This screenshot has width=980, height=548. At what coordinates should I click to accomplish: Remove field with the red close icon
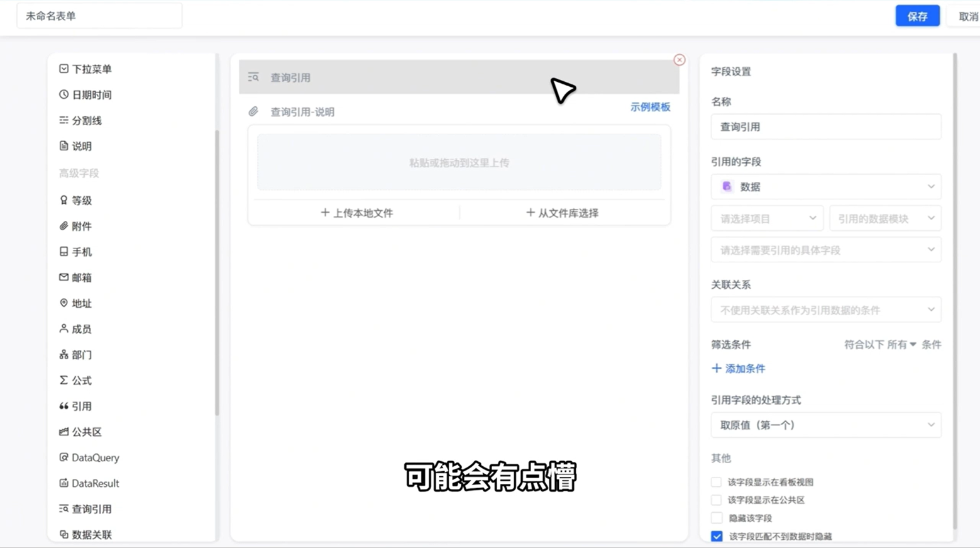click(x=680, y=60)
